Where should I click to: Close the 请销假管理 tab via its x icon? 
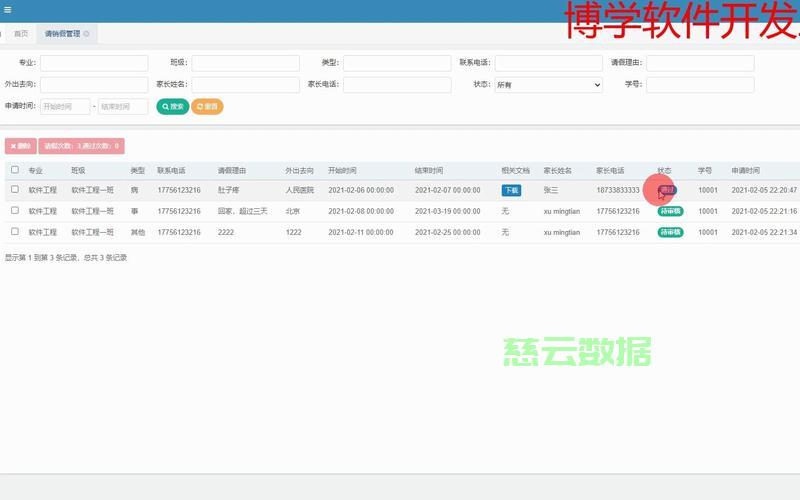pyautogui.click(x=87, y=34)
